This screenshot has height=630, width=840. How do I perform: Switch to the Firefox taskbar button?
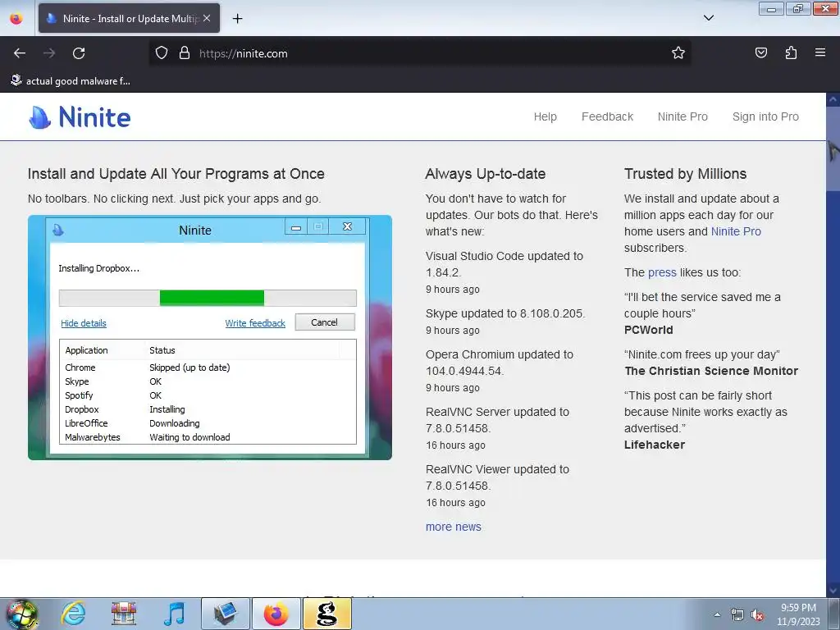pyautogui.click(x=276, y=614)
